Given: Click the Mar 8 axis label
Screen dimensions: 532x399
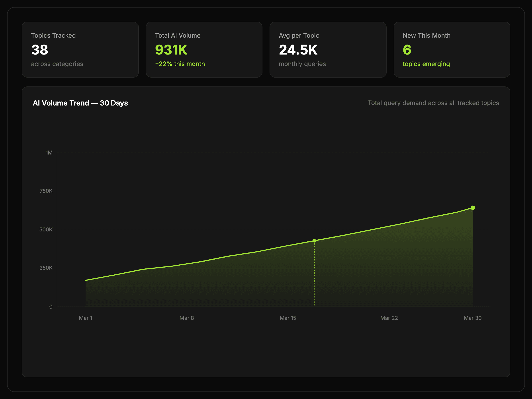Looking at the screenshot, I should tap(187, 318).
